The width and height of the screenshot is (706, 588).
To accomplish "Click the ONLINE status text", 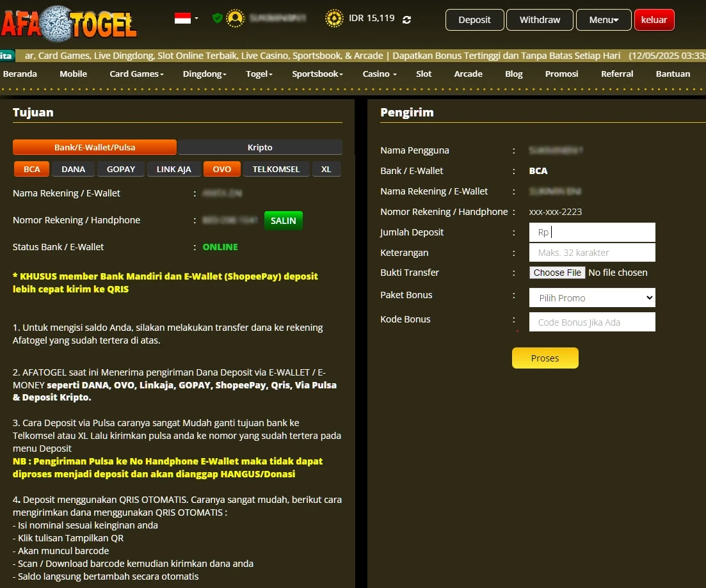I will pyautogui.click(x=220, y=247).
